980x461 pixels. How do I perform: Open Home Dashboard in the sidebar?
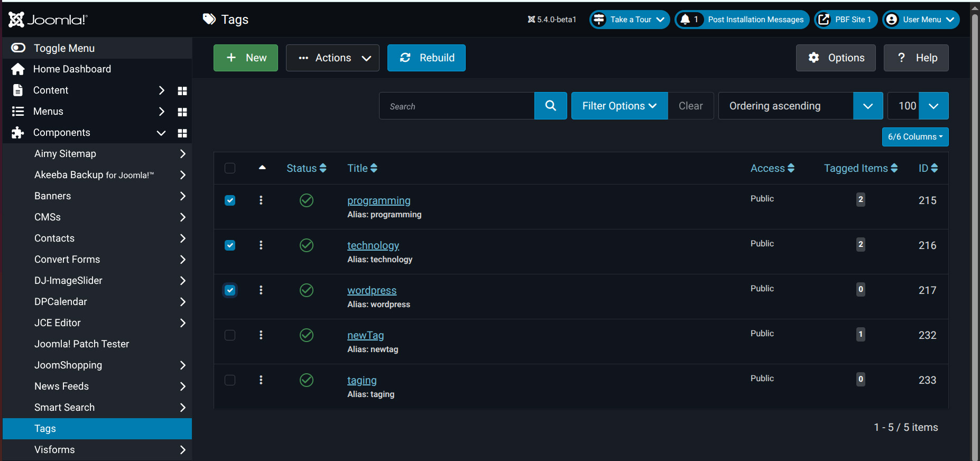[72, 69]
